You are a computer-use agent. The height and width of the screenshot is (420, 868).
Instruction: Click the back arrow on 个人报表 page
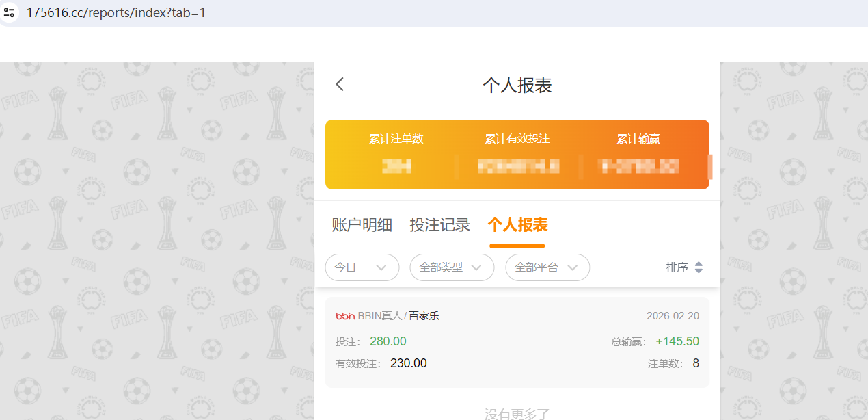point(340,83)
